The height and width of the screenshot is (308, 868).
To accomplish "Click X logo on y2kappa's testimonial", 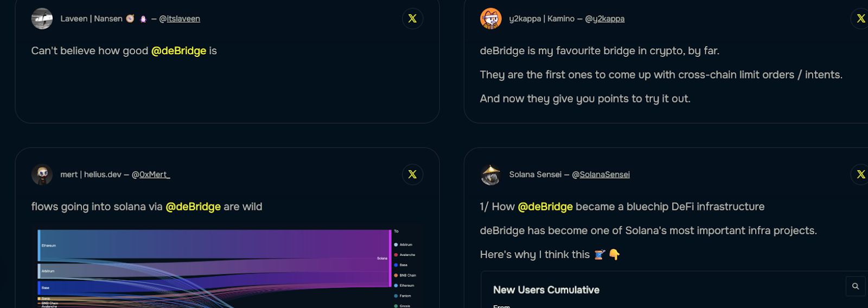I will (x=860, y=18).
